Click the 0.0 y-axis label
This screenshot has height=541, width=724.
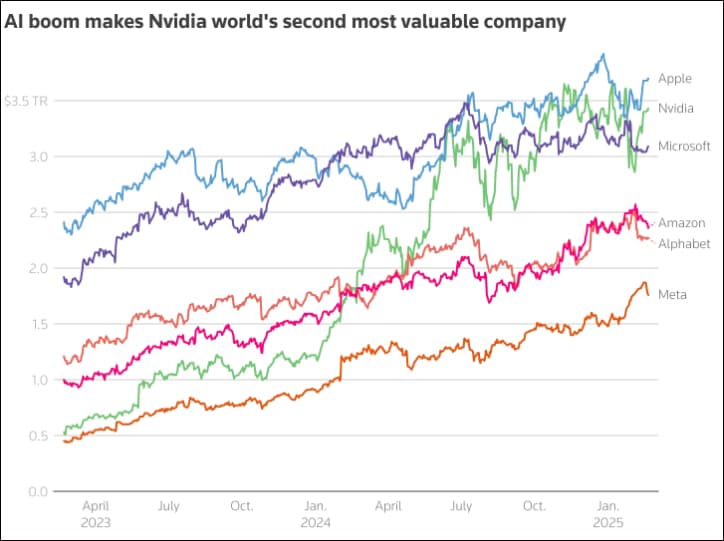tap(38, 492)
